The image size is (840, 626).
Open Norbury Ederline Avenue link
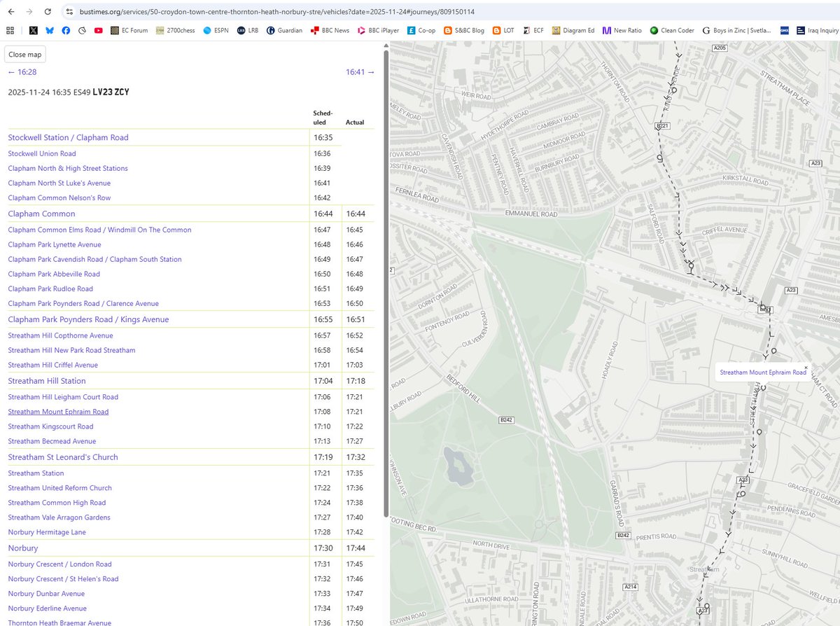click(x=47, y=608)
